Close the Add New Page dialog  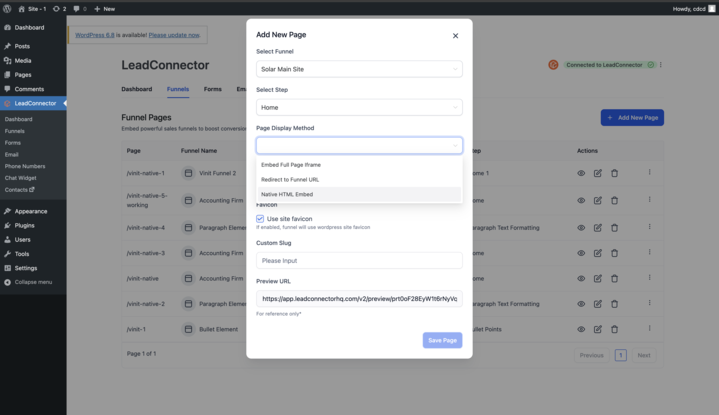pos(455,36)
